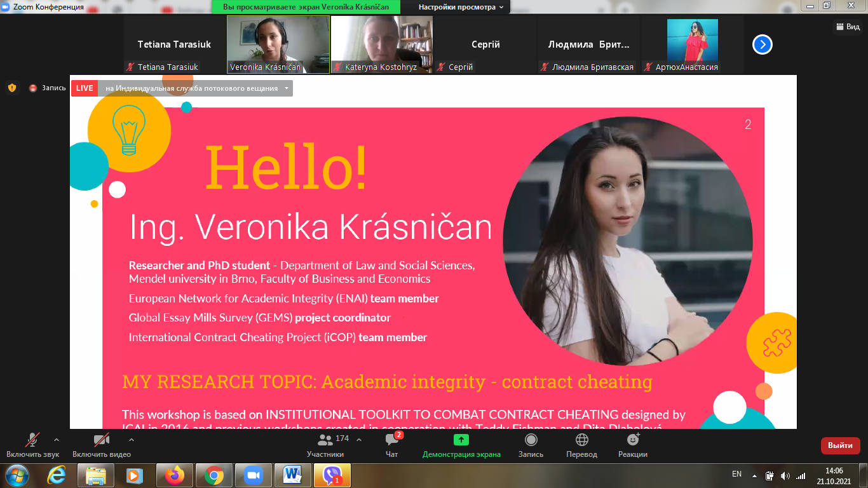Expand audio options arrow next to microphone
The image size is (868, 488).
point(57,440)
